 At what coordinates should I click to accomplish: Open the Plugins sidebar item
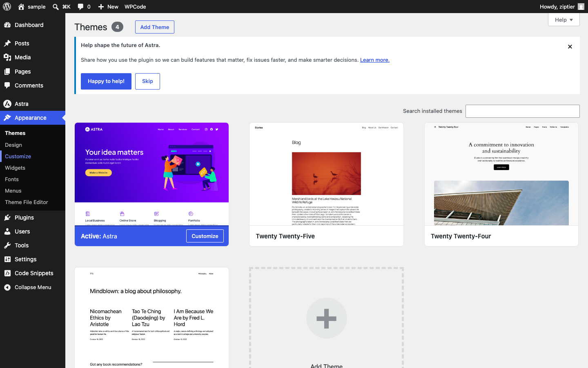click(x=33, y=218)
